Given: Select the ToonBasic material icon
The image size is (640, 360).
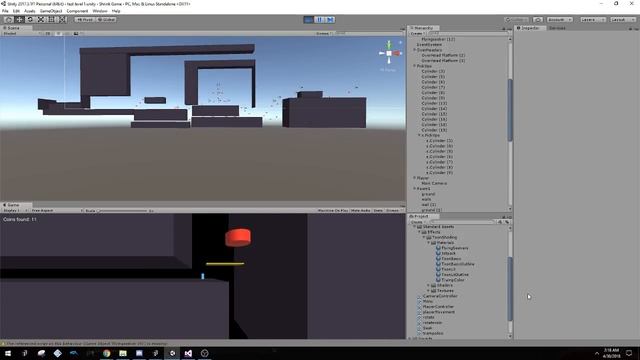Looking at the screenshot, I should coord(438,259).
